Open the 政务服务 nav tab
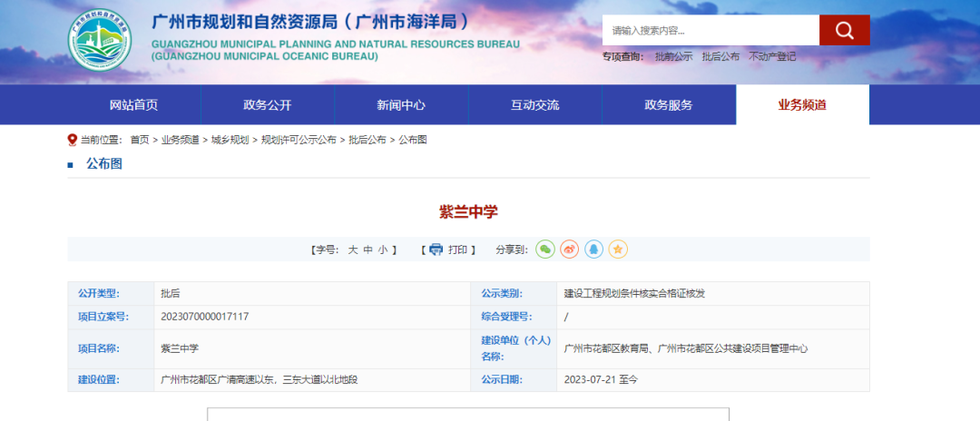Image resolution: width=980 pixels, height=421 pixels. click(x=669, y=105)
